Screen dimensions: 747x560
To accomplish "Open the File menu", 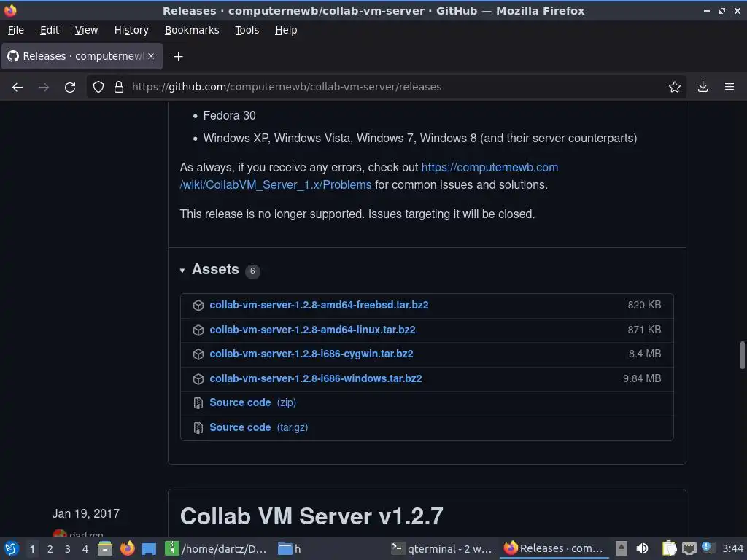I will (x=16, y=30).
